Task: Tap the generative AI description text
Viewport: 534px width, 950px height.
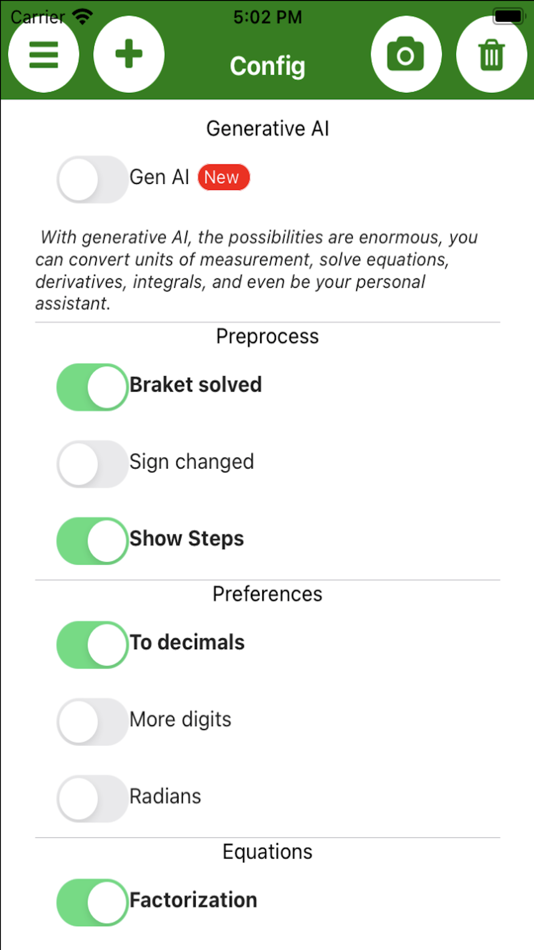Action: pos(256,270)
